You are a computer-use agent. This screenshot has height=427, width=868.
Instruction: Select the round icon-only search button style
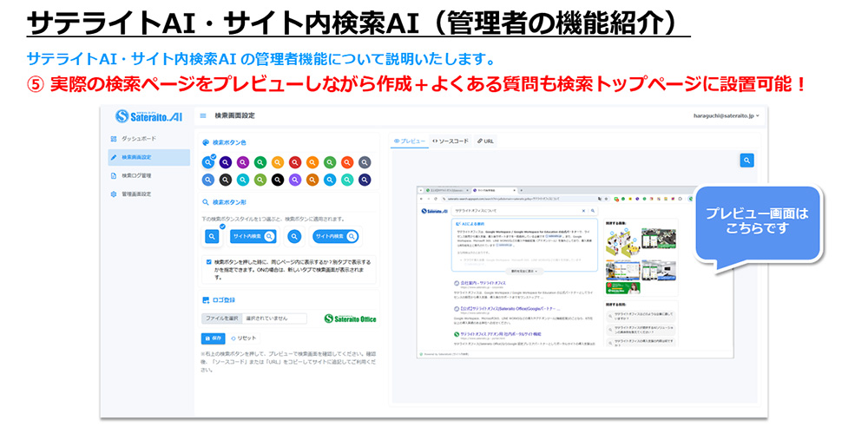pos(296,236)
